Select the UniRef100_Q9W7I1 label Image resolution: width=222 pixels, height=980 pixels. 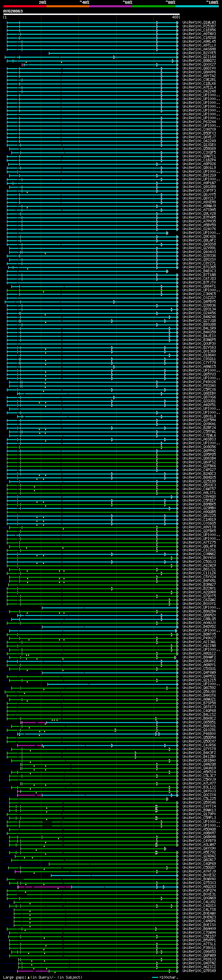[x=199, y=156]
